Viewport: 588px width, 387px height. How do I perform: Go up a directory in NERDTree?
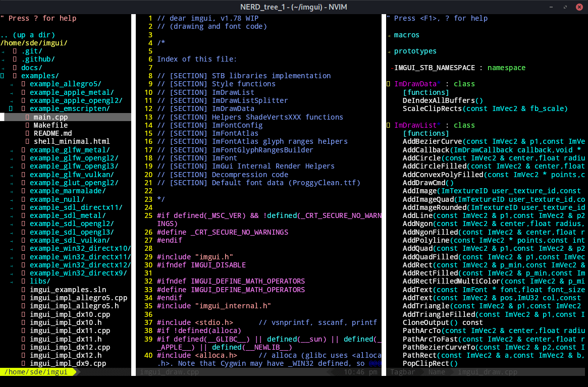click(28, 35)
